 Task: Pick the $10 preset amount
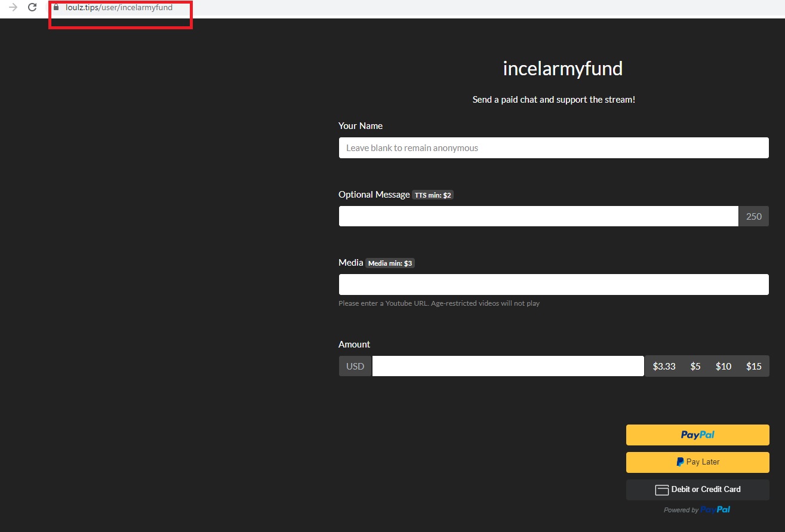click(x=724, y=366)
